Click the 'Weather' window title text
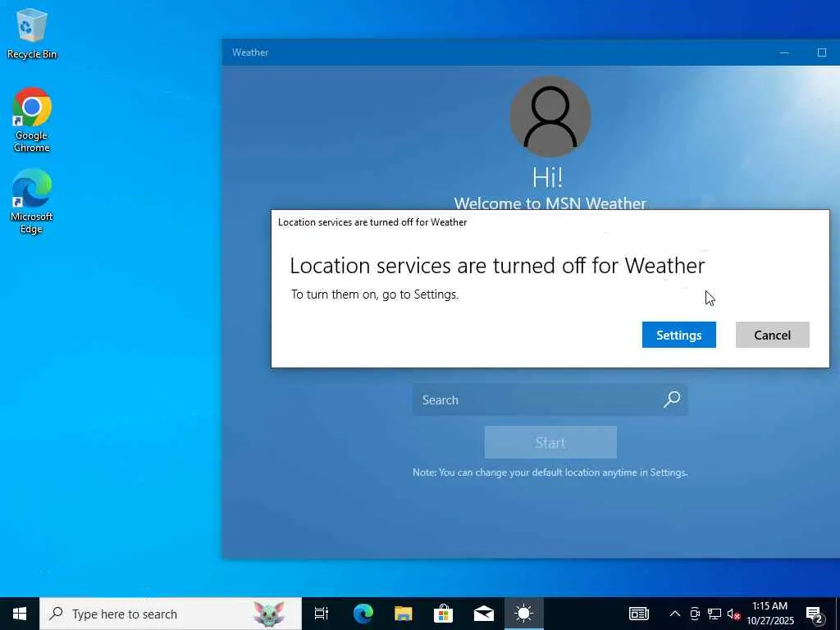 click(250, 52)
